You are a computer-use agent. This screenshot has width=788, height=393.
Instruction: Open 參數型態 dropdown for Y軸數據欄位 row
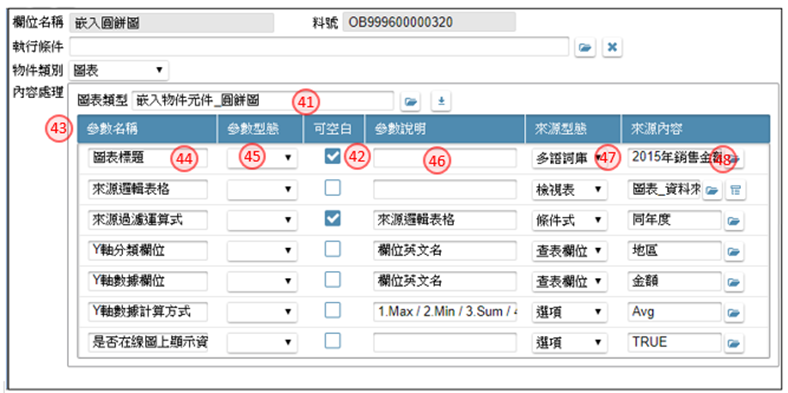pyautogui.click(x=262, y=281)
